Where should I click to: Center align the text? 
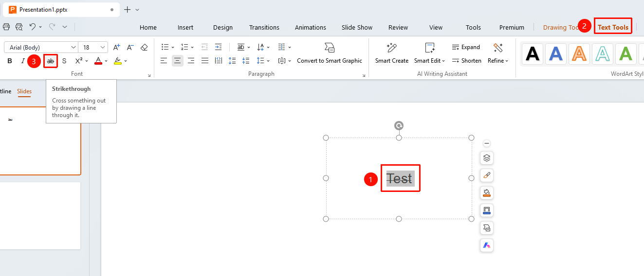pos(178,61)
